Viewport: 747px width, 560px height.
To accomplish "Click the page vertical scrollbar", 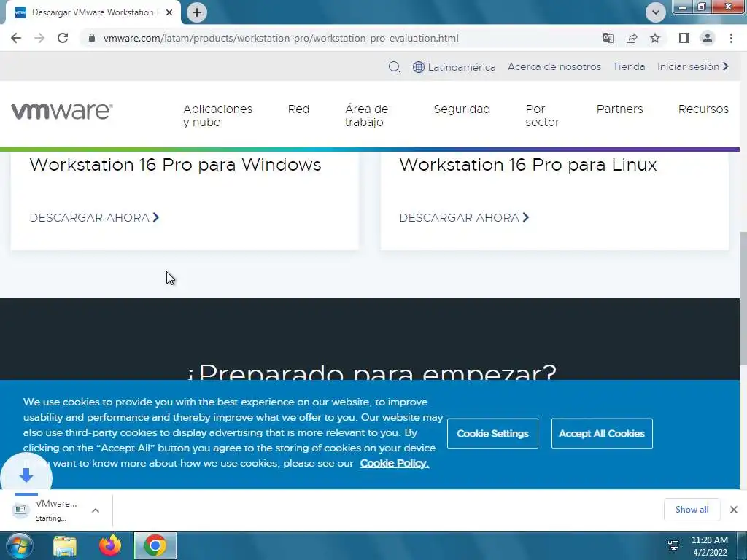I will pos(743,298).
